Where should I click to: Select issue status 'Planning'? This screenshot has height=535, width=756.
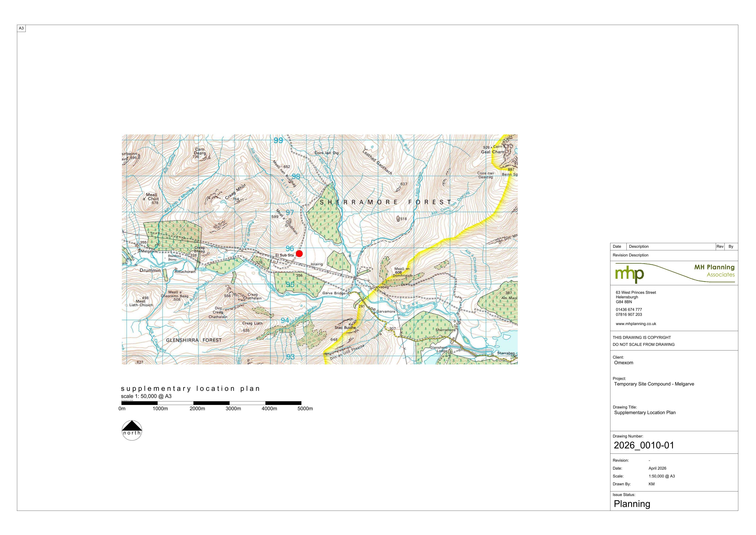(x=632, y=504)
